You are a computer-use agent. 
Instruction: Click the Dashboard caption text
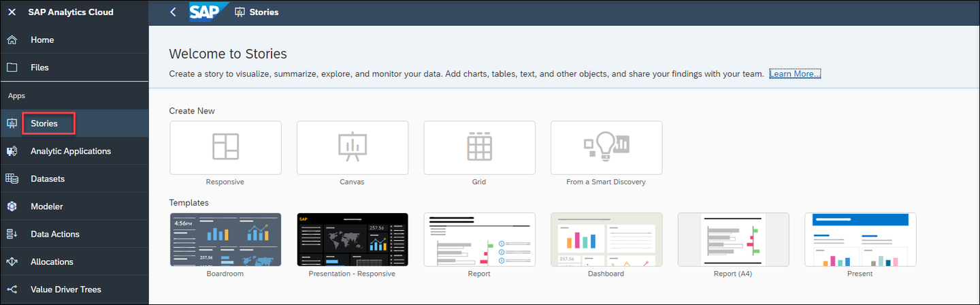coord(606,274)
